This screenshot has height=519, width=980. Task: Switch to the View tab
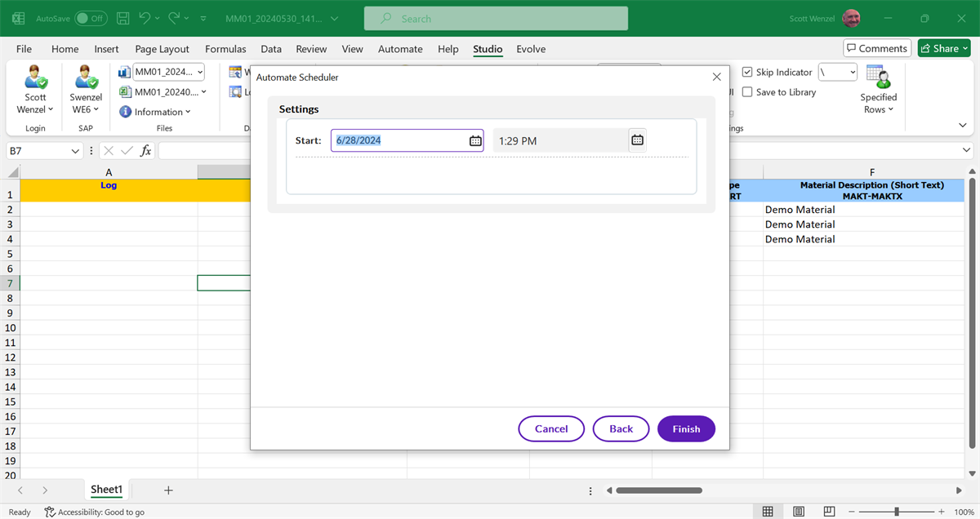click(x=352, y=49)
